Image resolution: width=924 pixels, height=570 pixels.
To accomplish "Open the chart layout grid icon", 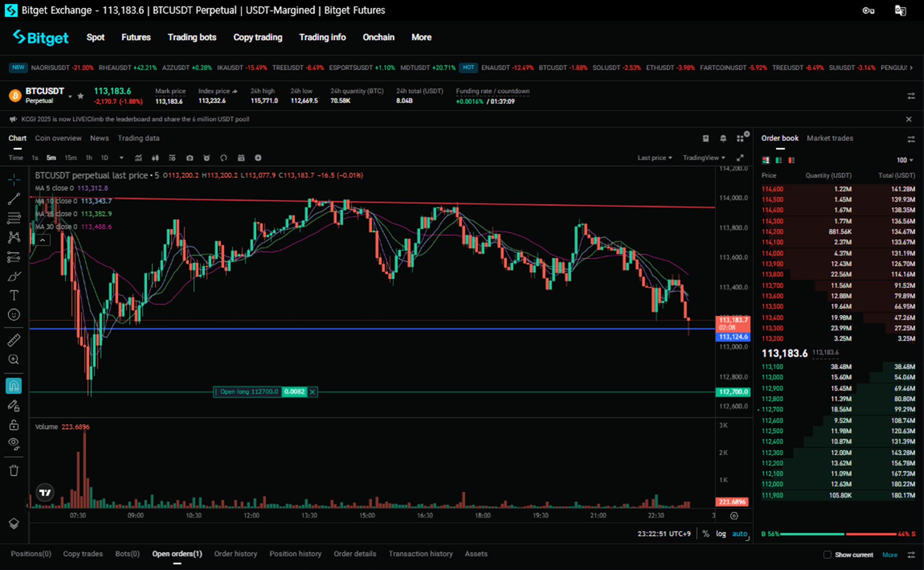I will point(740,138).
